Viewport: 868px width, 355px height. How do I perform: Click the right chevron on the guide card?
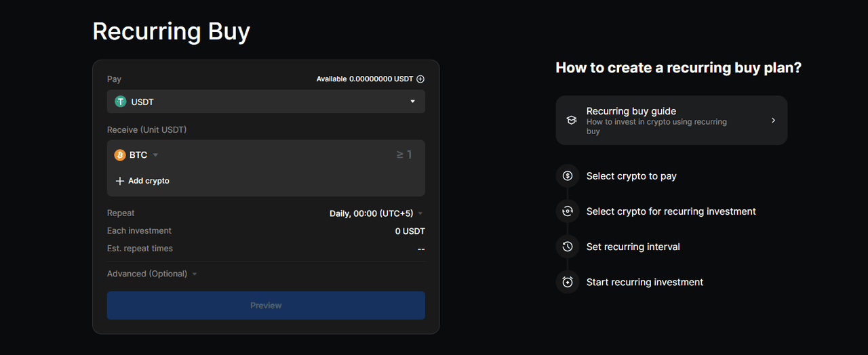(x=773, y=121)
